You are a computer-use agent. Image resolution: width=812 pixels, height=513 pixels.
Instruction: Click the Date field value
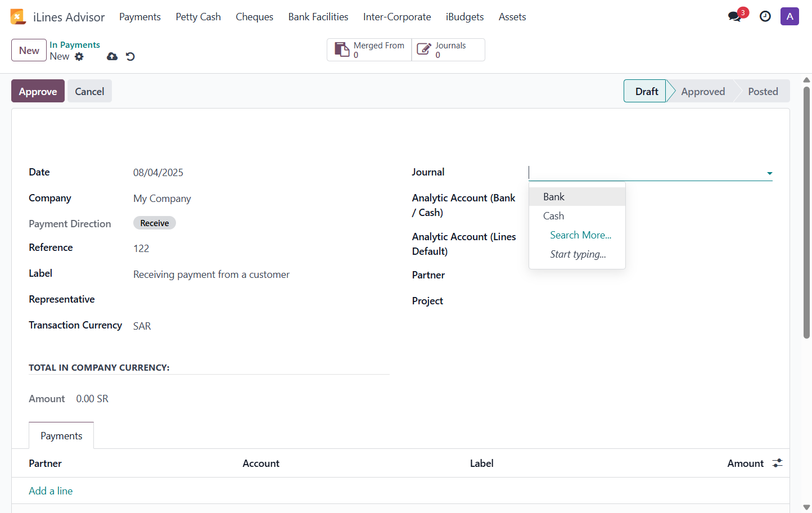(158, 173)
